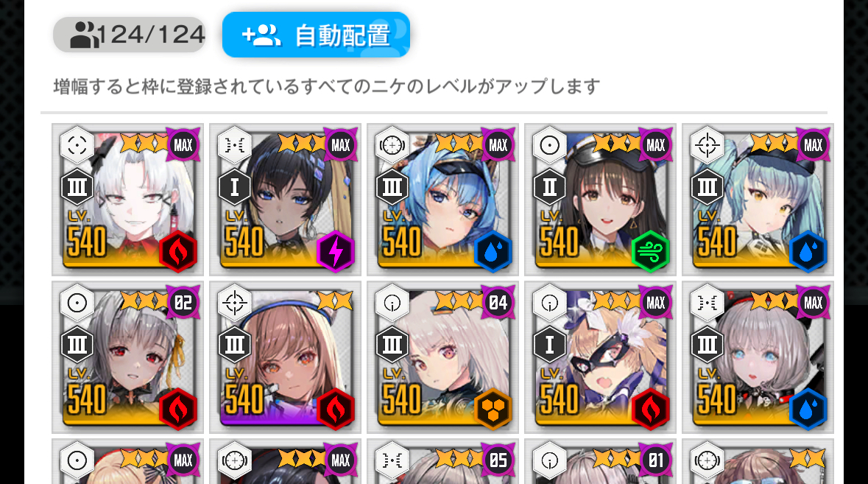Click the 02 limit-break badge

click(x=183, y=303)
